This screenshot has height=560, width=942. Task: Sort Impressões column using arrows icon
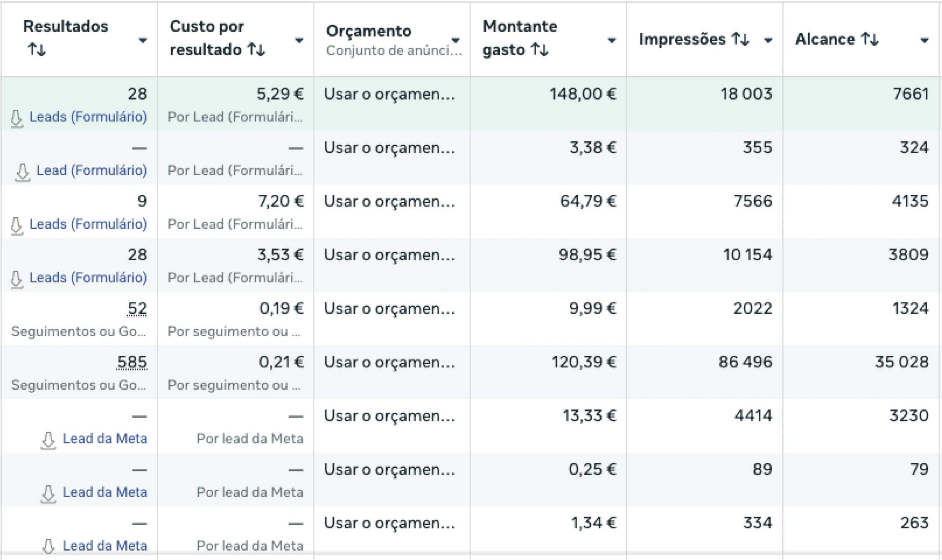(740, 39)
